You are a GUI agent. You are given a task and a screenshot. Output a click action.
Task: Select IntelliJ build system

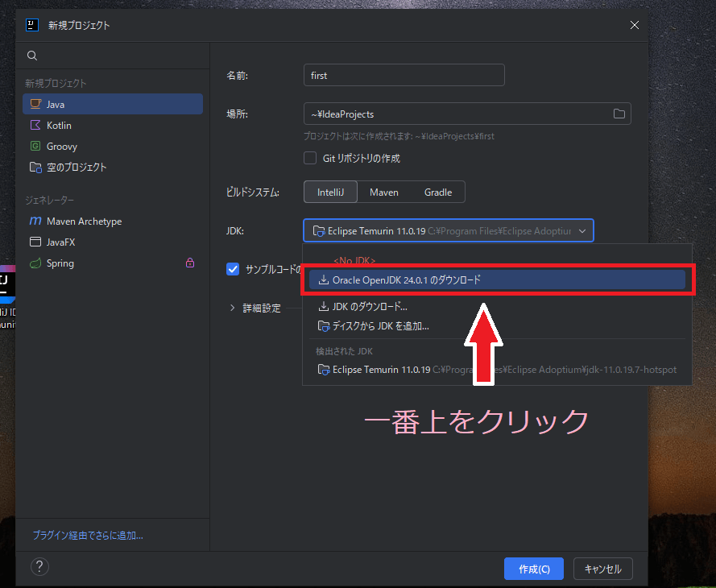(330, 193)
